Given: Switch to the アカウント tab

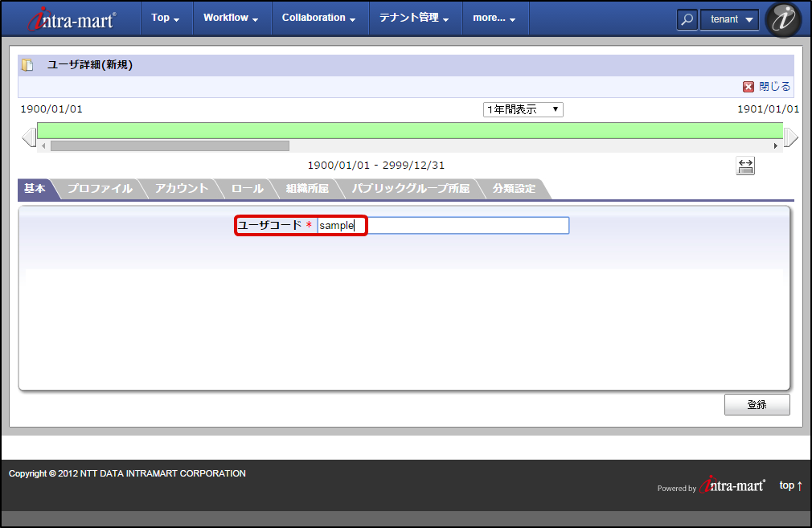Looking at the screenshot, I should [x=182, y=188].
